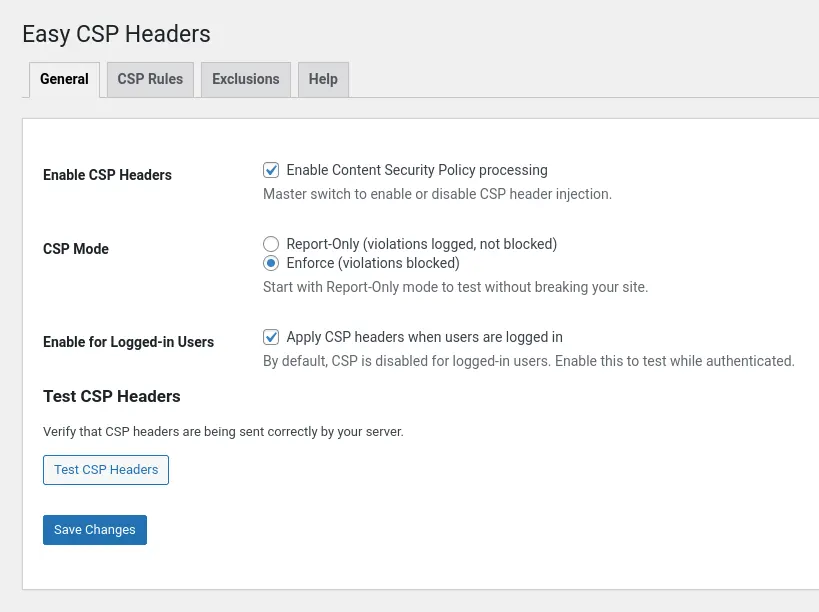Click the "Apply CSP headers when users are logged in" label
This screenshot has height=612, width=819.
click(x=424, y=337)
